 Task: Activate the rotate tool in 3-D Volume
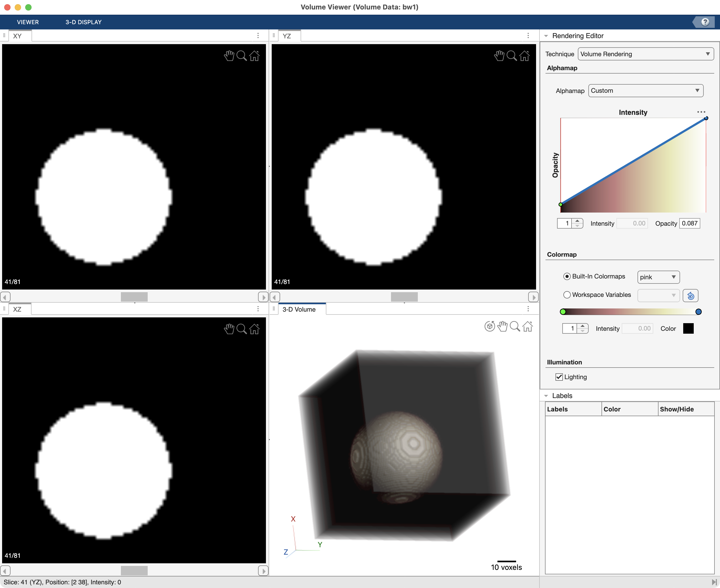pyautogui.click(x=489, y=326)
